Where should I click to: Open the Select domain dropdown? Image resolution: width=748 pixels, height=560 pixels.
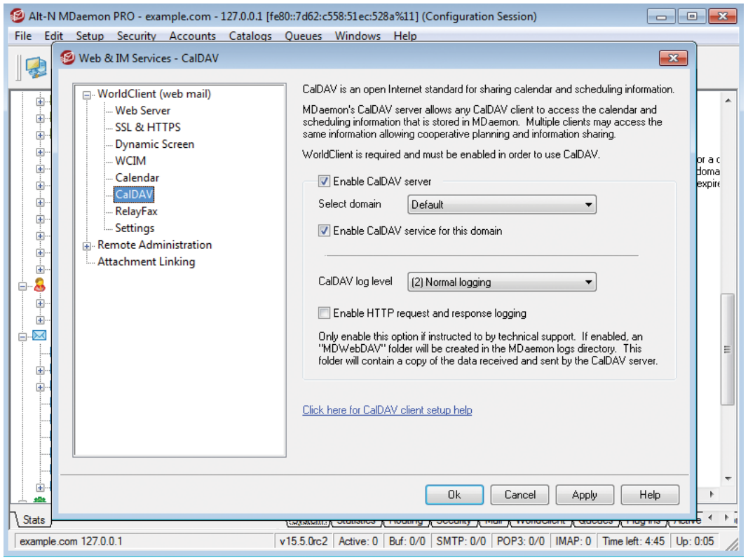(x=502, y=205)
